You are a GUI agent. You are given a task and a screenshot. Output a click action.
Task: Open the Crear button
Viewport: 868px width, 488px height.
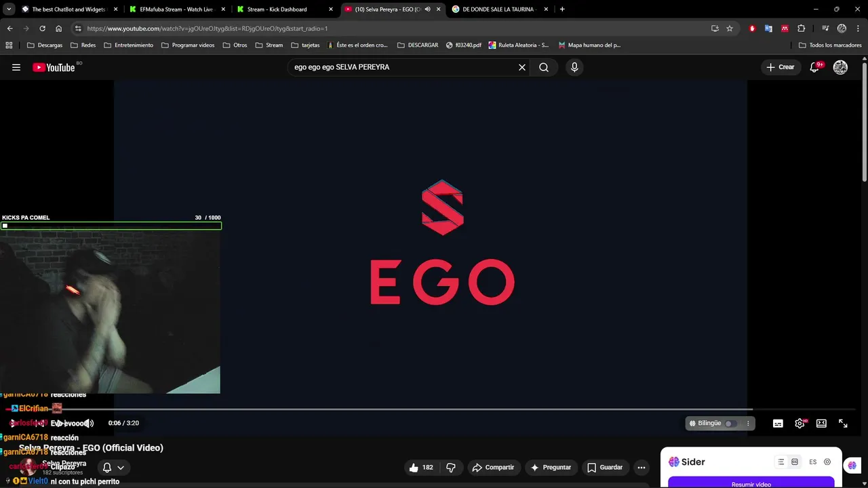[x=781, y=67]
